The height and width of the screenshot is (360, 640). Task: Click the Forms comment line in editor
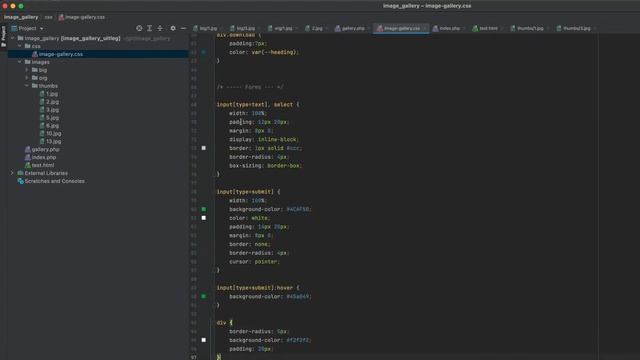[250, 87]
